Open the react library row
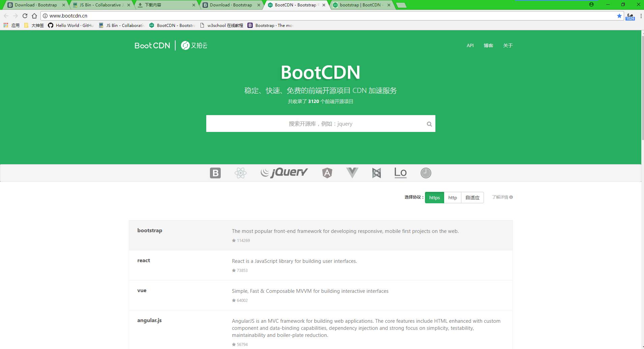Viewport: 644px width, 349px height. point(320,265)
